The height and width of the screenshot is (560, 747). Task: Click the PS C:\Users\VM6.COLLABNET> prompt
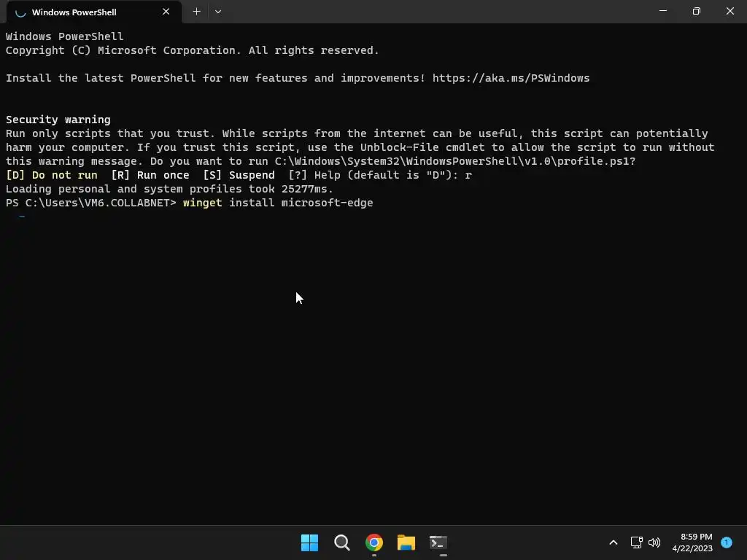[91, 203]
